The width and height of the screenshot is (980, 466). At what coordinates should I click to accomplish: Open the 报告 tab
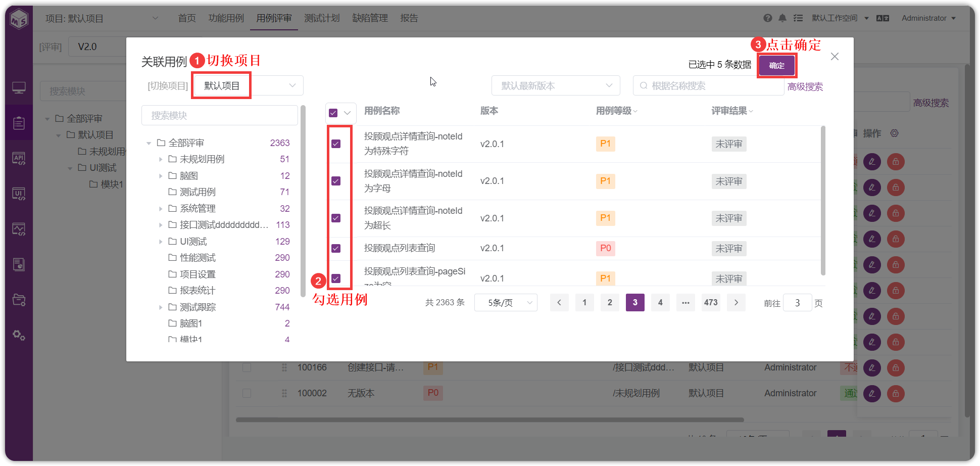[x=409, y=18]
